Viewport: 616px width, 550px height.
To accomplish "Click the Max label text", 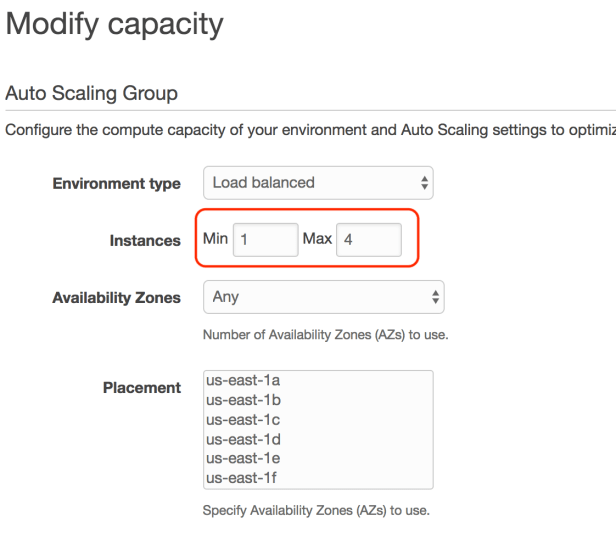I will [317, 239].
